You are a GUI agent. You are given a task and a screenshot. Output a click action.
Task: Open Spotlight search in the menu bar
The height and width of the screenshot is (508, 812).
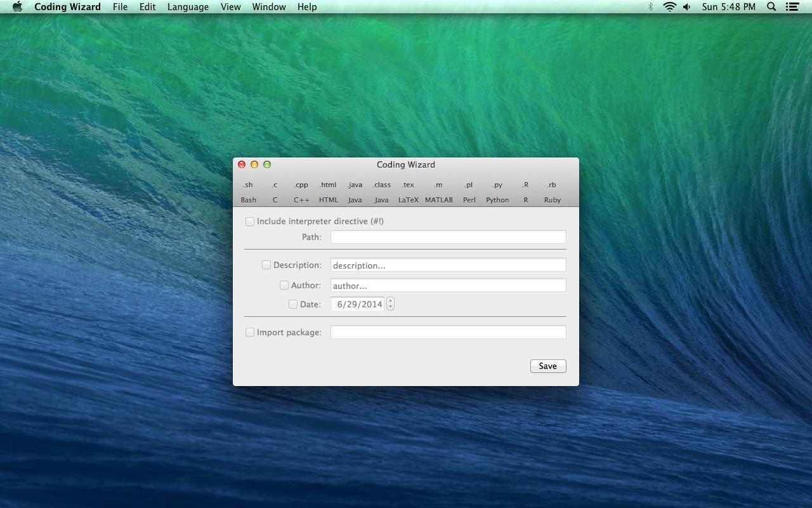771,7
